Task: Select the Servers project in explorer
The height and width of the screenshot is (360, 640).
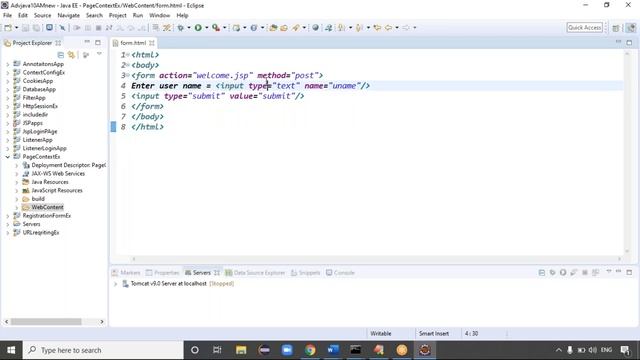Action: 31,224
